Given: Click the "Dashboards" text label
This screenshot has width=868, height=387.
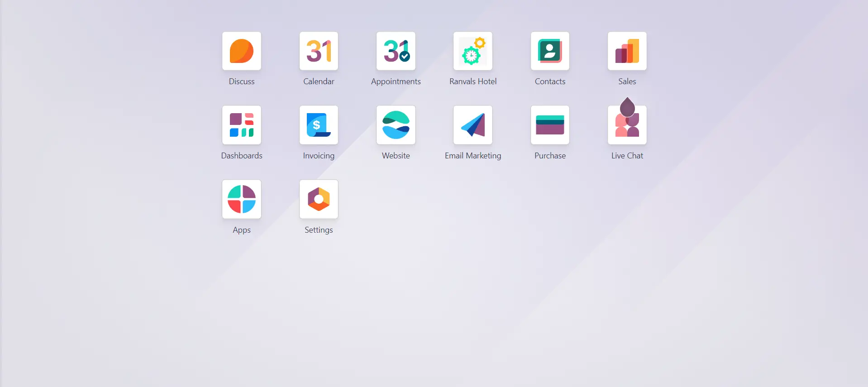Looking at the screenshot, I should coord(241,156).
